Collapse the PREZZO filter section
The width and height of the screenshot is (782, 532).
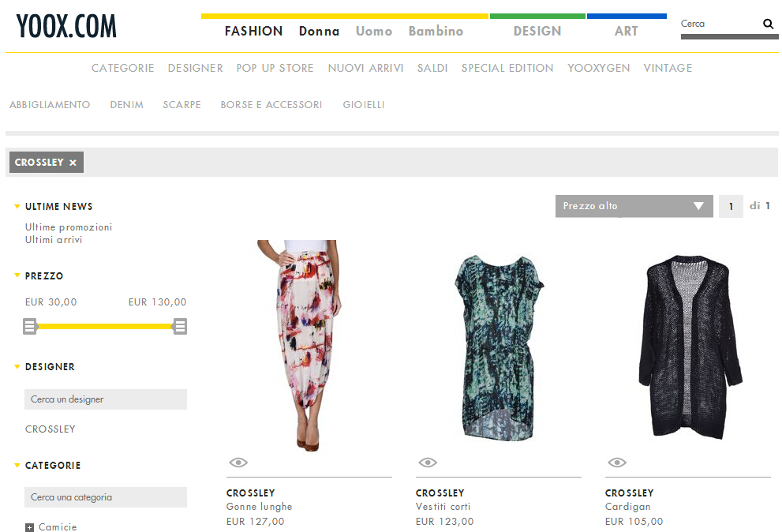pos(17,275)
